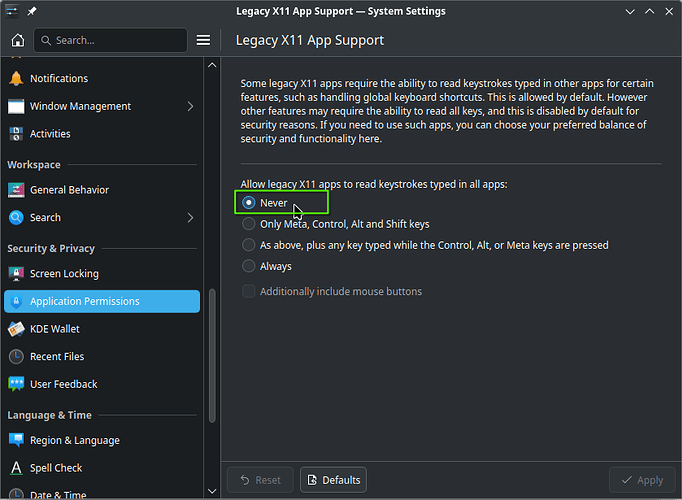Open the Notifications settings page
The image size is (682, 500).
point(102,78)
